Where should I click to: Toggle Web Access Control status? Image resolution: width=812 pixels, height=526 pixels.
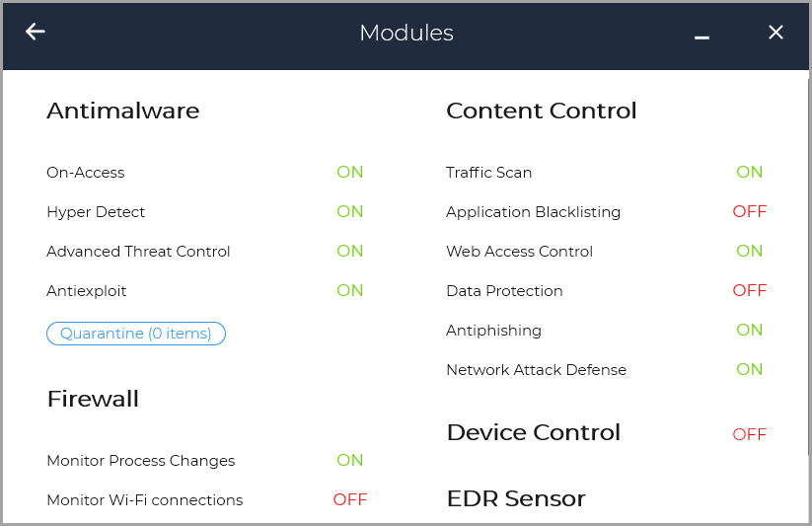pos(750,251)
